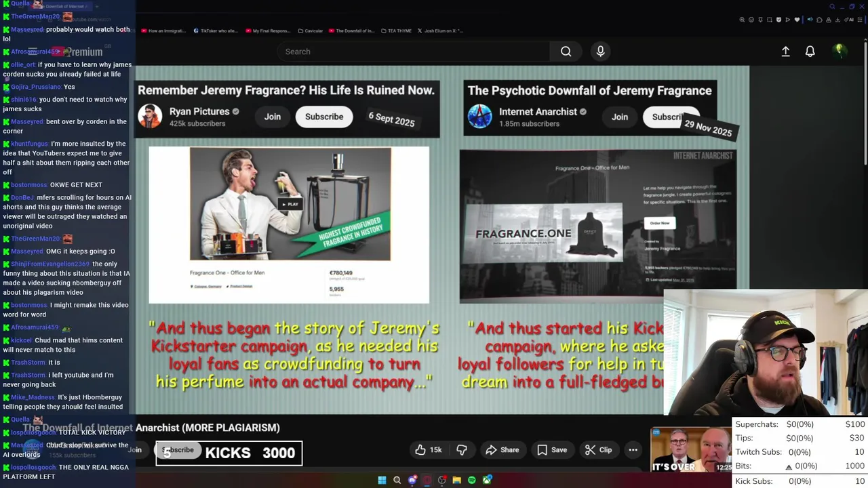868x488 pixels.
Task: Open the Josh Ellum on X bookmark
Action: [x=440, y=30]
